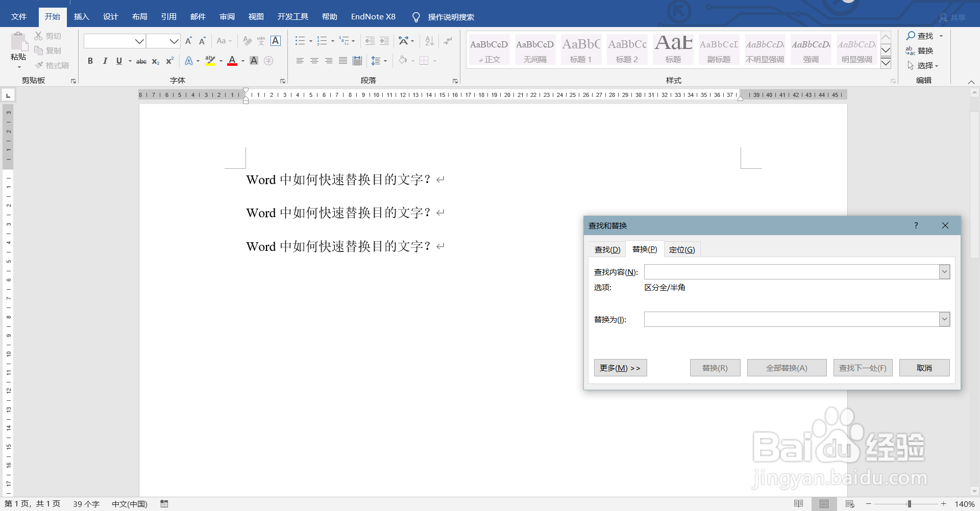Click the 全部替换(A) button
Screen dimensions: 980x511
tap(787, 367)
